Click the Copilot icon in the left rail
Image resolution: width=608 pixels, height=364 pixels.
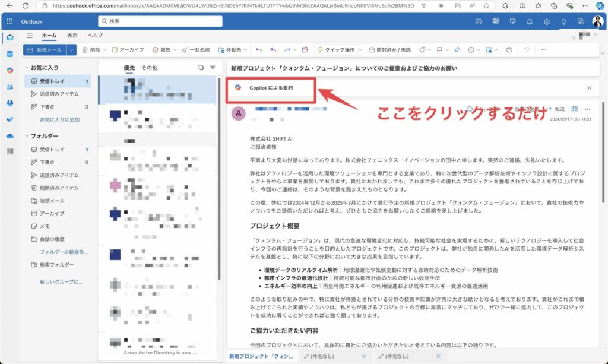tap(9, 69)
